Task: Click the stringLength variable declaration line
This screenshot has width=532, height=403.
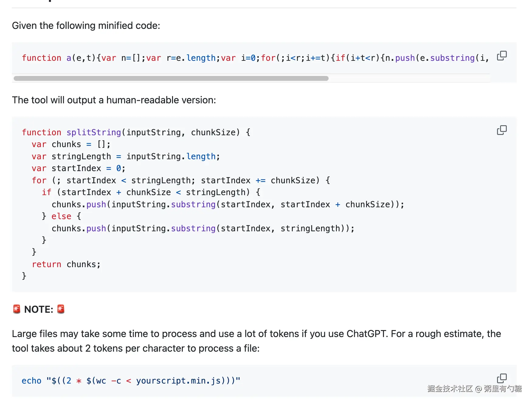Action: (x=126, y=156)
